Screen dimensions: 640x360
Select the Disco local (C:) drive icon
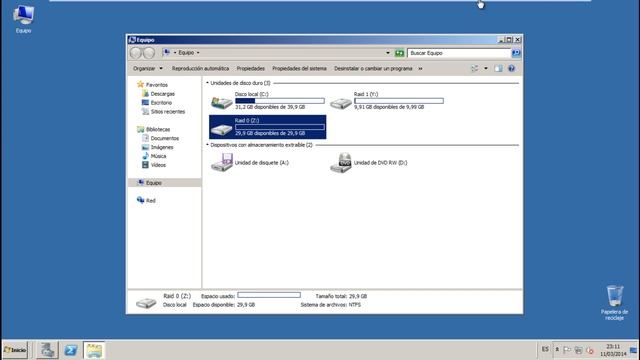click(222, 101)
